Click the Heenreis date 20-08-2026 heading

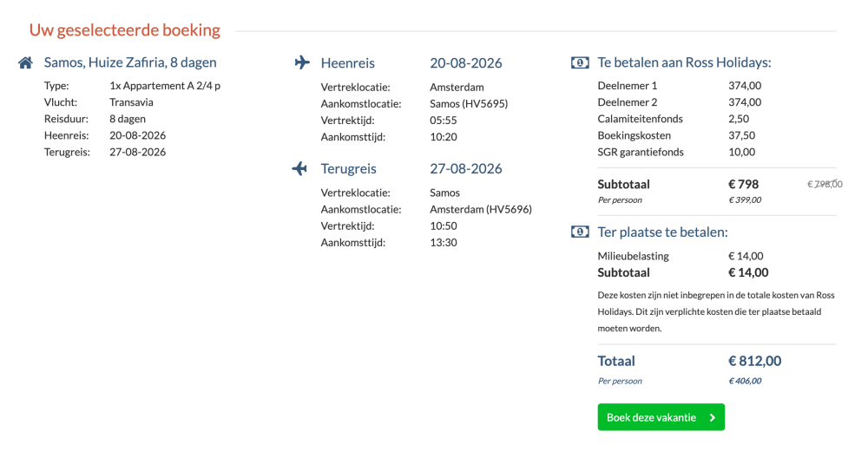[466, 63]
